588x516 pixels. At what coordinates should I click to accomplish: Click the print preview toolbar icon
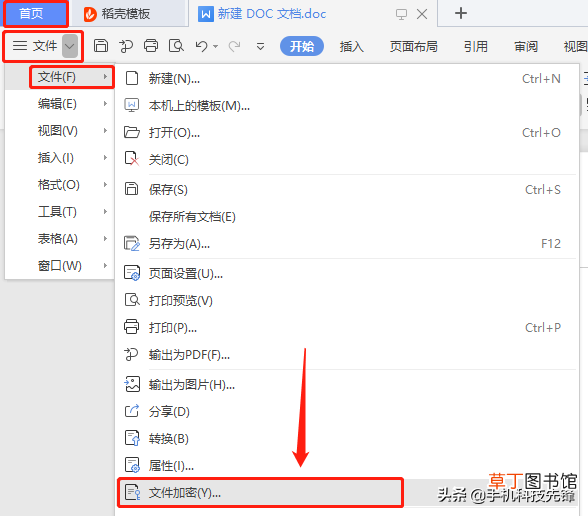tap(176, 46)
